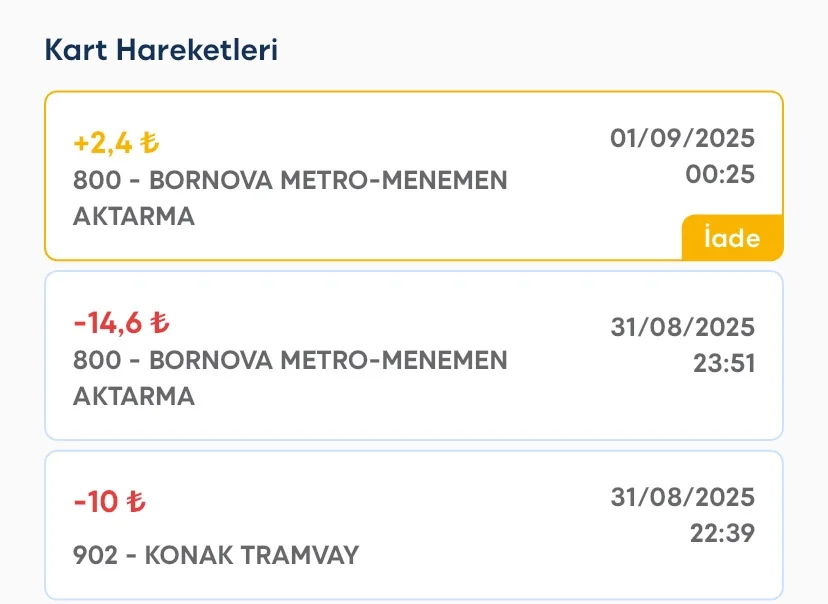The width and height of the screenshot is (828, 604).
Task: Open the 800 - BORNOVA METRO-MENEMEN refund entry
Action: [290, 181]
